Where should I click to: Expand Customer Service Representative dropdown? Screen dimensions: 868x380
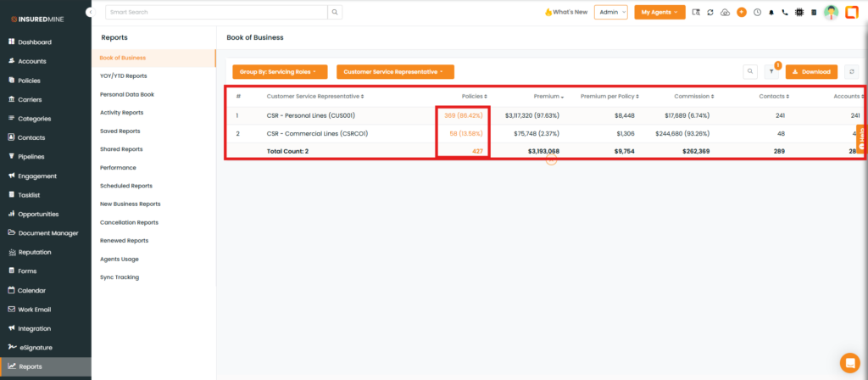tap(395, 72)
